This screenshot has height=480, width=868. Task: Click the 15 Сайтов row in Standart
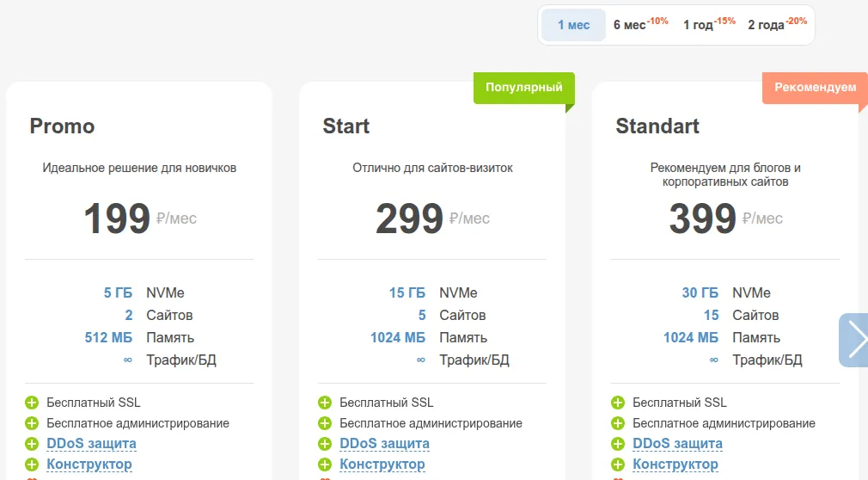click(741, 316)
